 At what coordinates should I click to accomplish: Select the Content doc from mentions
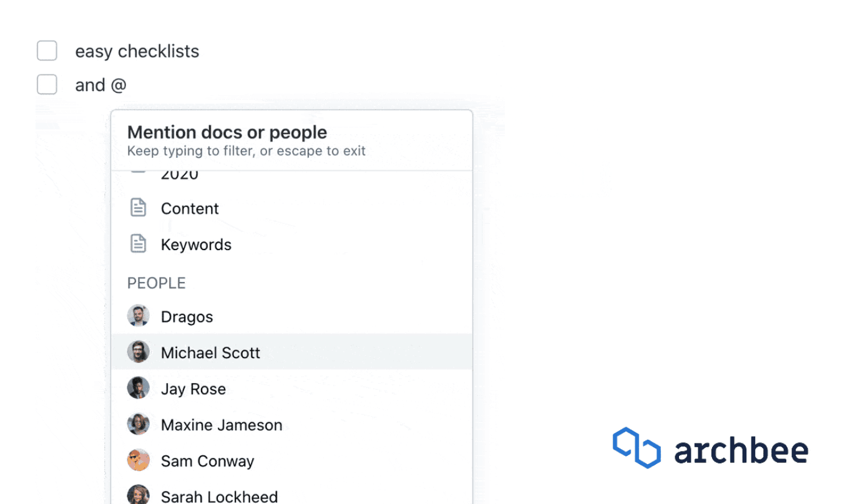(190, 209)
